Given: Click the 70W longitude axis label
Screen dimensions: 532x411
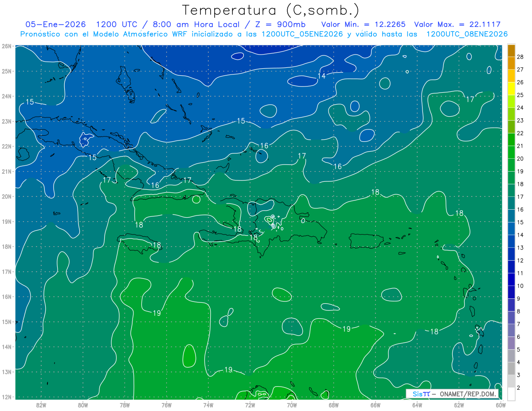Looking at the screenshot, I should [x=292, y=405].
